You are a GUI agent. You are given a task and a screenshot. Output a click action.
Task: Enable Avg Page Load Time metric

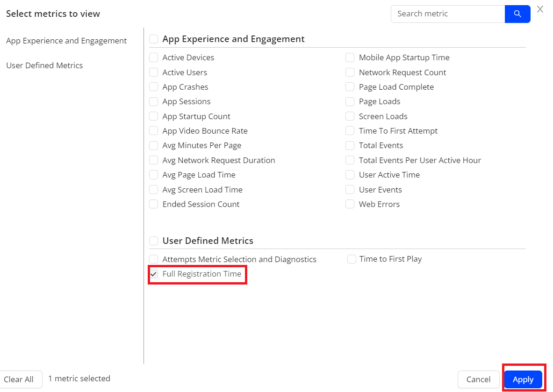pos(153,175)
